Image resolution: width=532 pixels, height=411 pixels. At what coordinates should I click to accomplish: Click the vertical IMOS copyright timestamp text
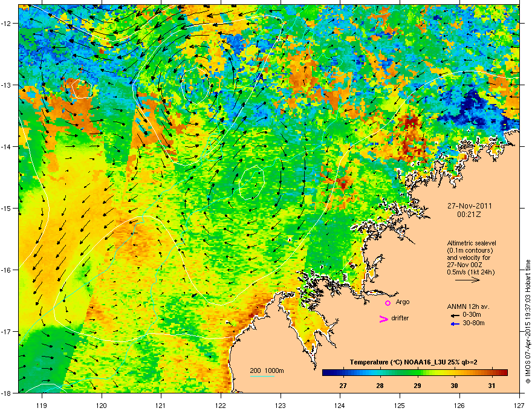tap(528, 322)
